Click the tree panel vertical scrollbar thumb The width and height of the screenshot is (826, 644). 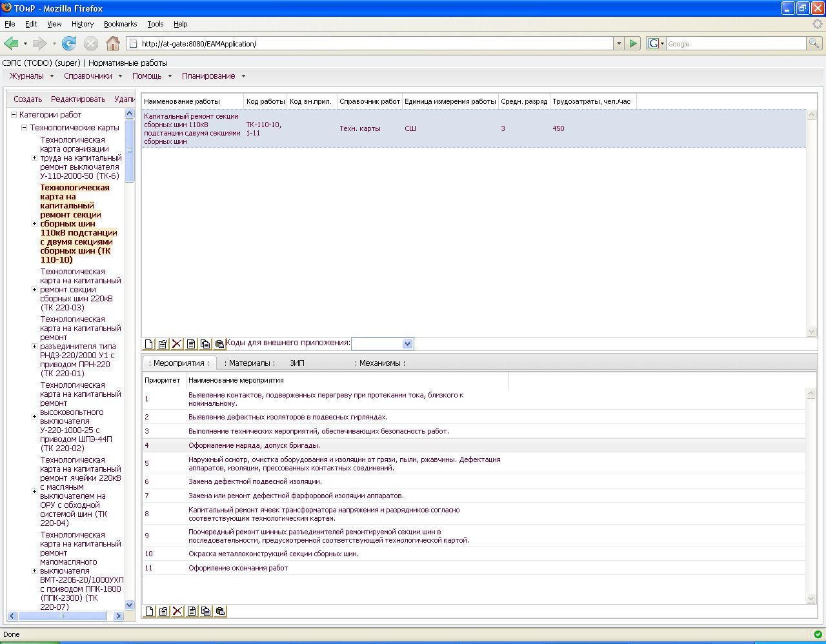click(x=129, y=151)
